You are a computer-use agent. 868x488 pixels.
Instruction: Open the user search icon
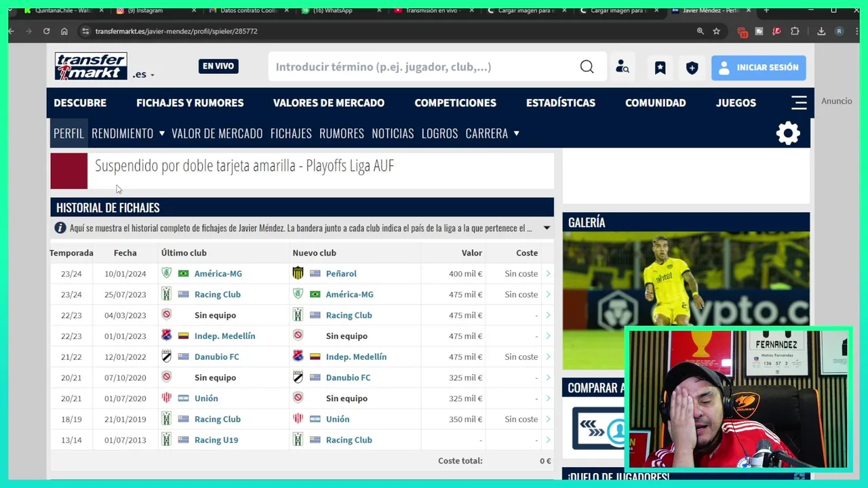coord(622,66)
